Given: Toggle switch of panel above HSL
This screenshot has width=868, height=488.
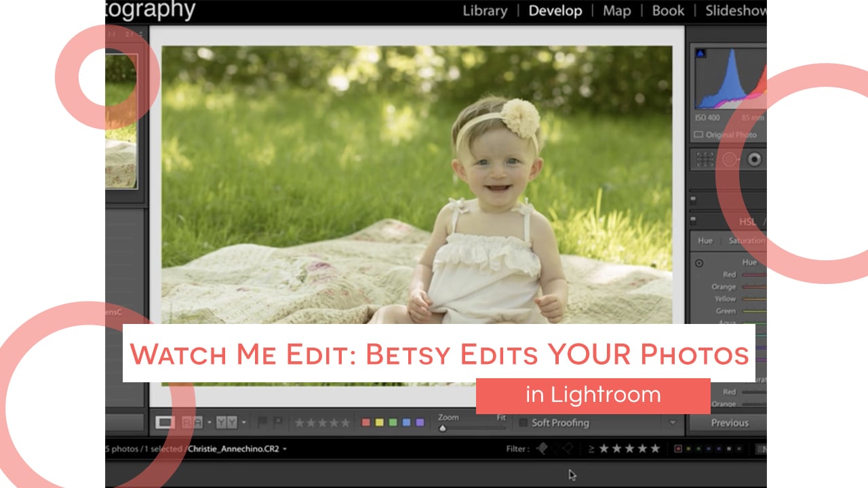Looking at the screenshot, I should tap(693, 200).
